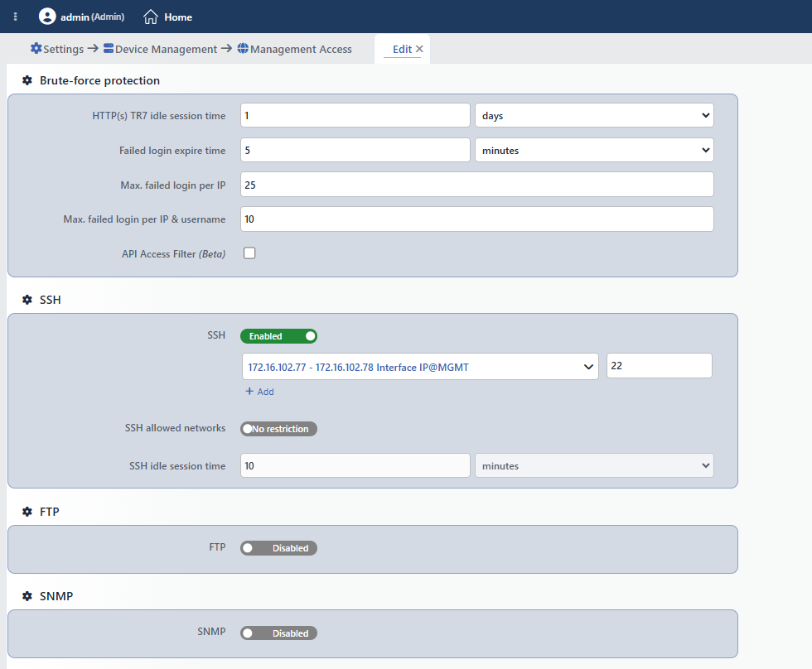The width and height of the screenshot is (812, 669).
Task: Go to Device Management in the breadcrumb
Action: click(x=167, y=49)
